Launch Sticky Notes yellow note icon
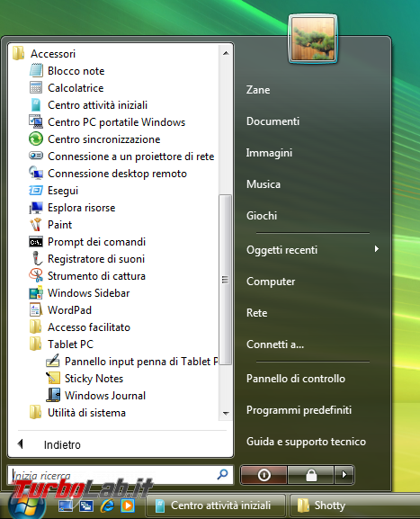420x519 pixels. tap(53, 379)
